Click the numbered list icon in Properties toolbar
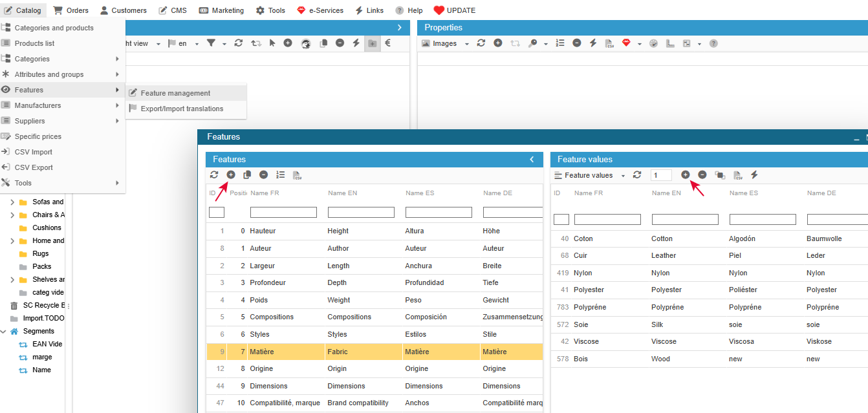Viewport: 868px width, 413px height. [x=560, y=43]
